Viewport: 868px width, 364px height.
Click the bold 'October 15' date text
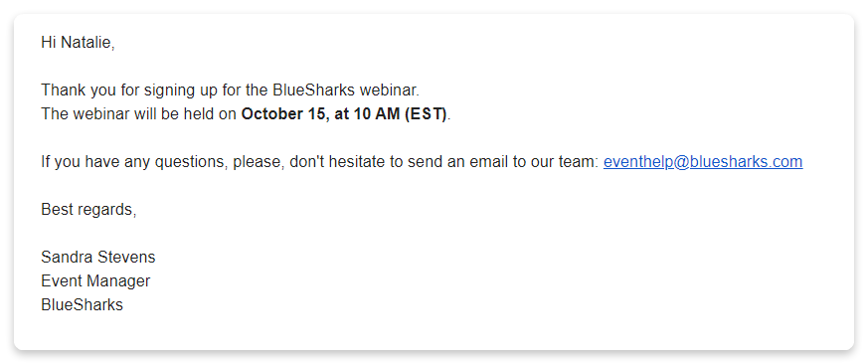283,114
